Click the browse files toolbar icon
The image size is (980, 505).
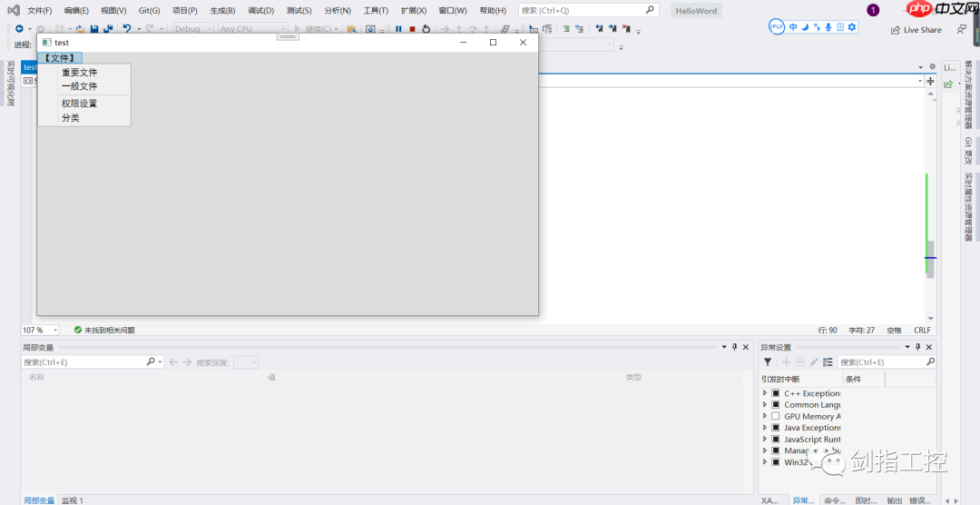[x=352, y=29]
